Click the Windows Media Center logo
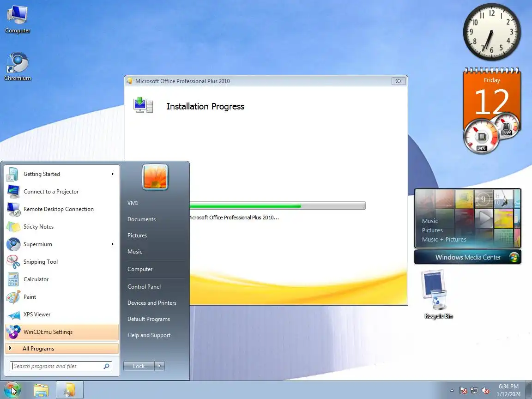This screenshot has width=532, height=399. coord(514,257)
